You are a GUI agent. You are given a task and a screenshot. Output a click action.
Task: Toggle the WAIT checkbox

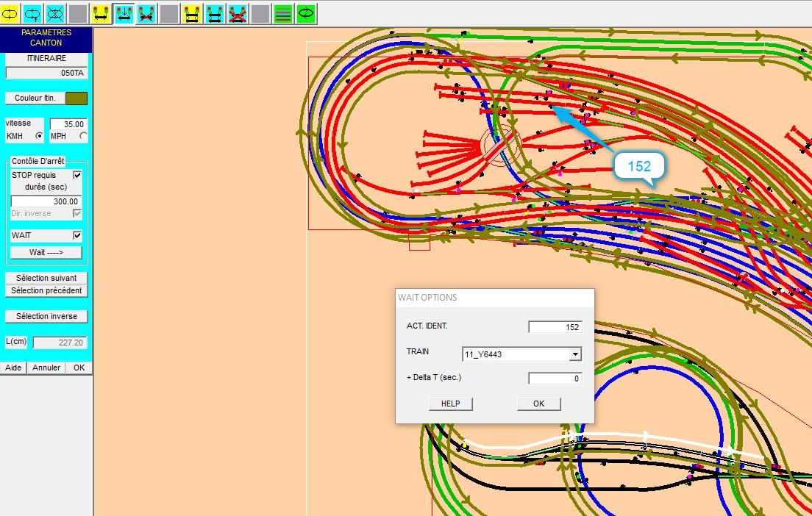tap(77, 235)
